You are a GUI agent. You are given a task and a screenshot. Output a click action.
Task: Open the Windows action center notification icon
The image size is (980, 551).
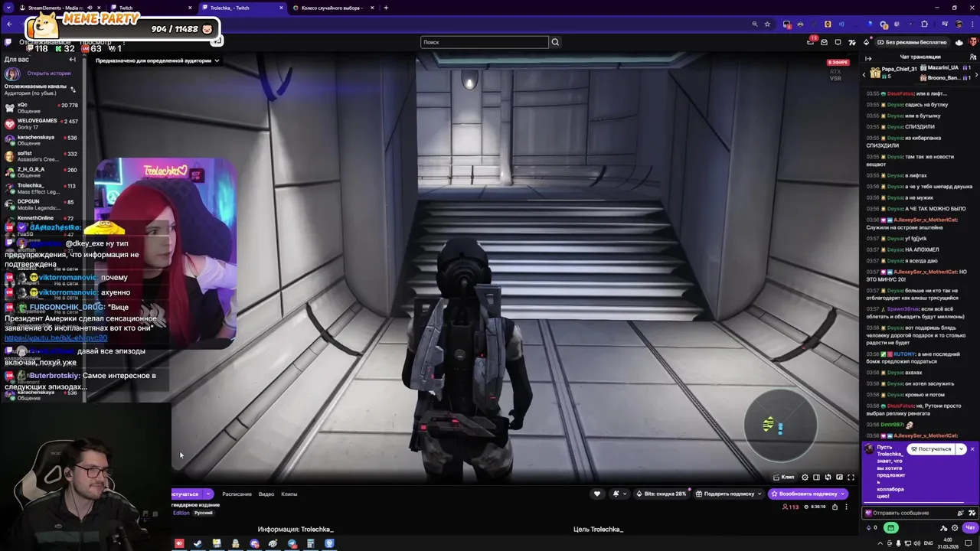[968, 543]
